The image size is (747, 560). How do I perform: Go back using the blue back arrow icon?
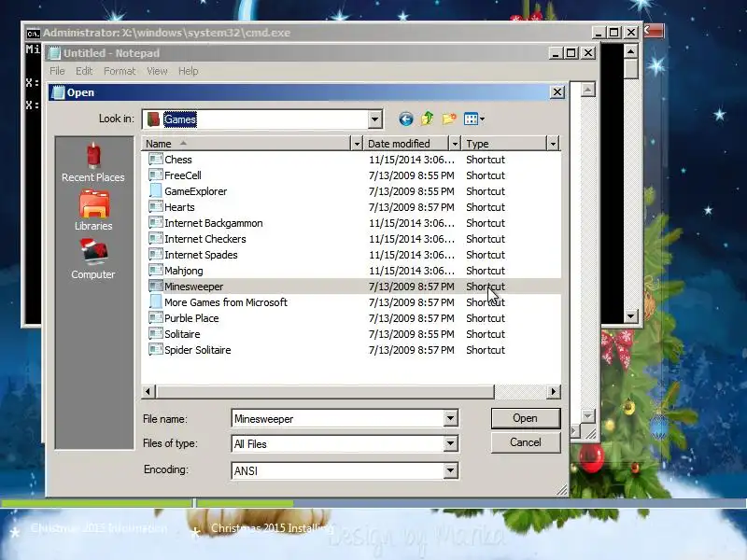pos(406,119)
